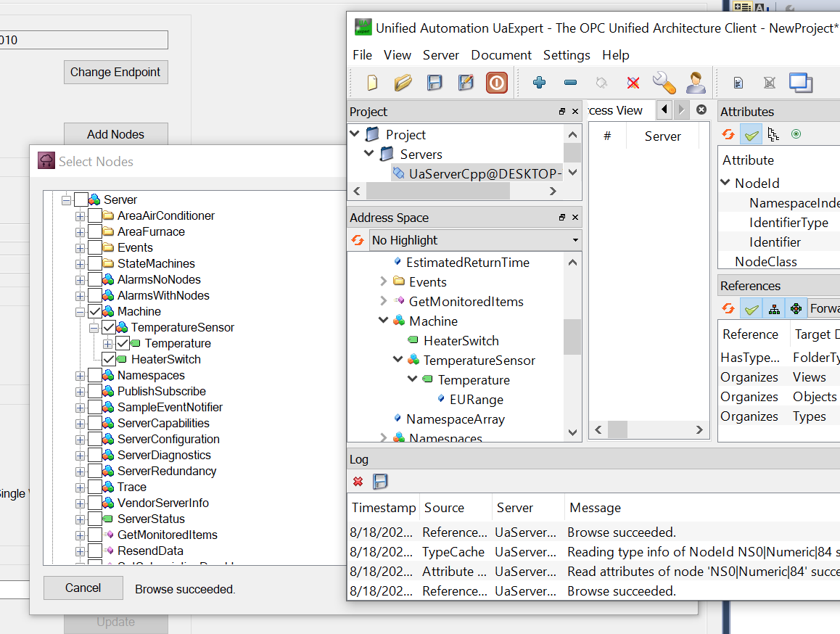The height and width of the screenshot is (634, 840).
Task: Click the Add Nodes button
Action: (116, 134)
